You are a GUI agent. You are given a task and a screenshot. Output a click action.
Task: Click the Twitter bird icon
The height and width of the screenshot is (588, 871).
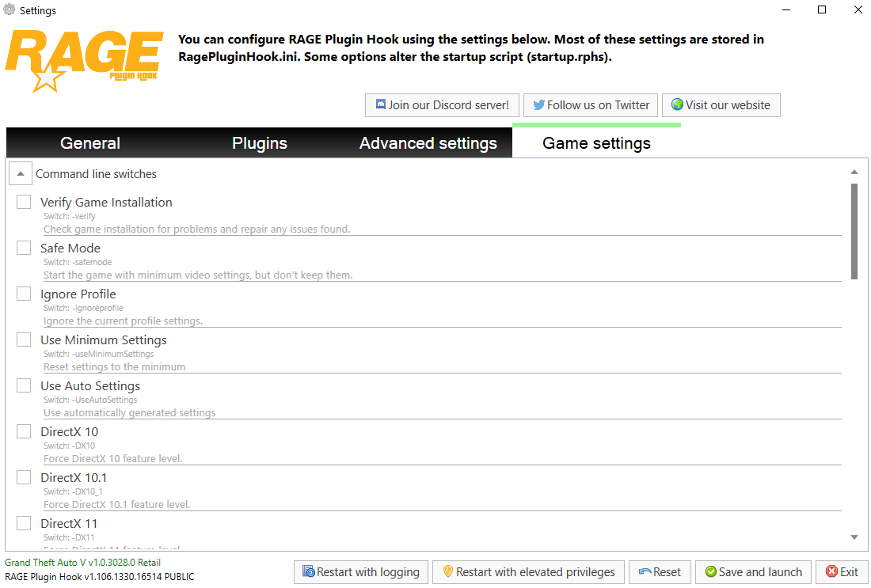point(538,105)
